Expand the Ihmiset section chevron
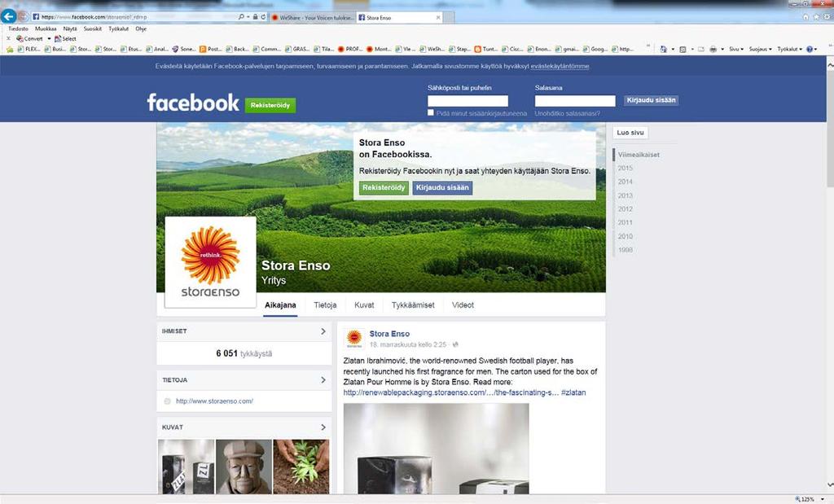Viewport: 834px width, 504px height. point(323,331)
